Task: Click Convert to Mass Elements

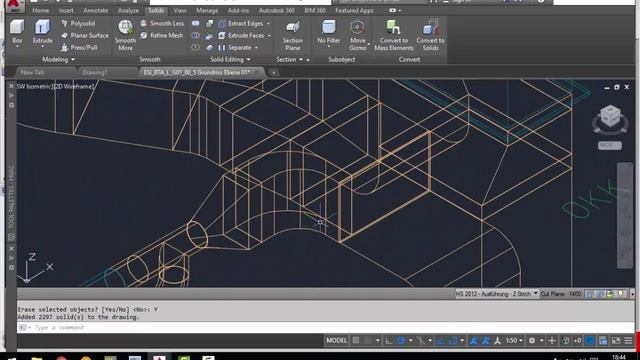Action: coord(394,36)
